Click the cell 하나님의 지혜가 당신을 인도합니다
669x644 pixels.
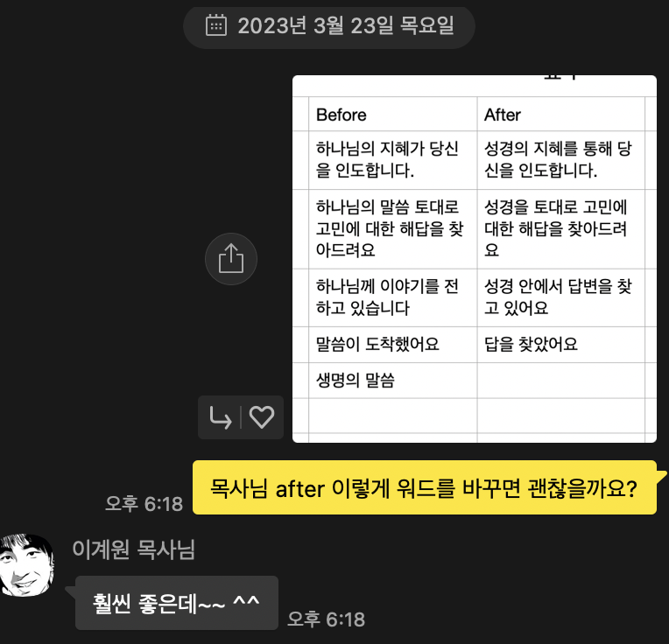[x=393, y=160]
